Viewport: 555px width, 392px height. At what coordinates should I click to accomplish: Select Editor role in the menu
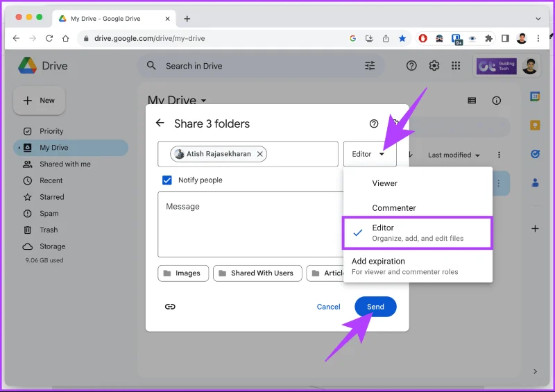(418, 232)
